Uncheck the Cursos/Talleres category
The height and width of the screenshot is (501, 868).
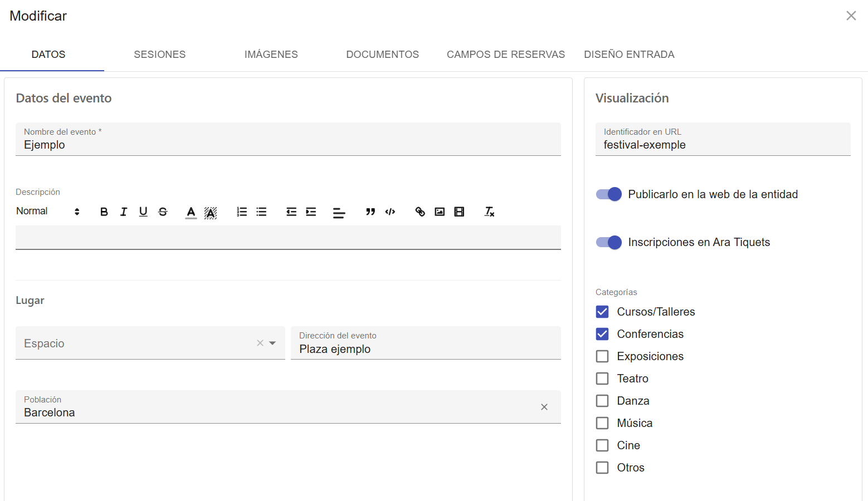pos(602,312)
